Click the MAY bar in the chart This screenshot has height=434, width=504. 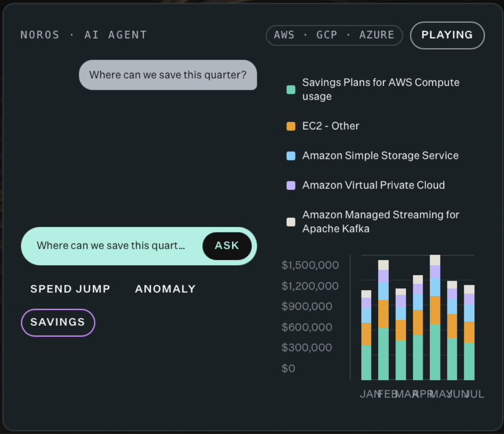(435, 318)
